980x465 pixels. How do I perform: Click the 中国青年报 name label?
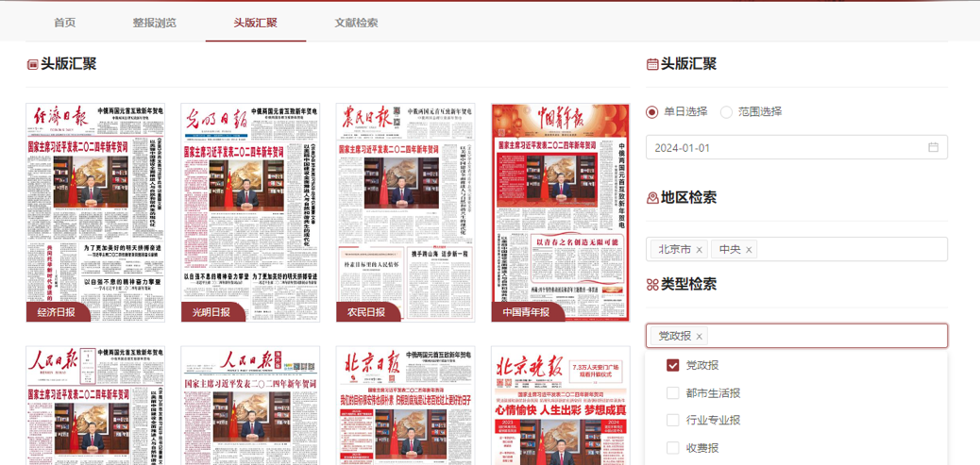point(528,312)
